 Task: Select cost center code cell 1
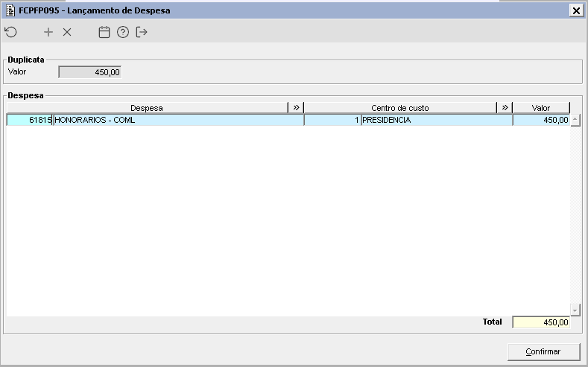pyautogui.click(x=332, y=120)
